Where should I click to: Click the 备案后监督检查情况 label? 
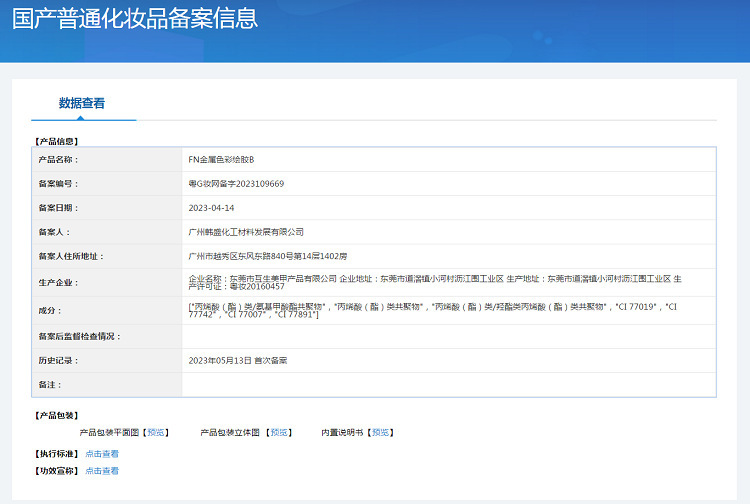point(79,337)
